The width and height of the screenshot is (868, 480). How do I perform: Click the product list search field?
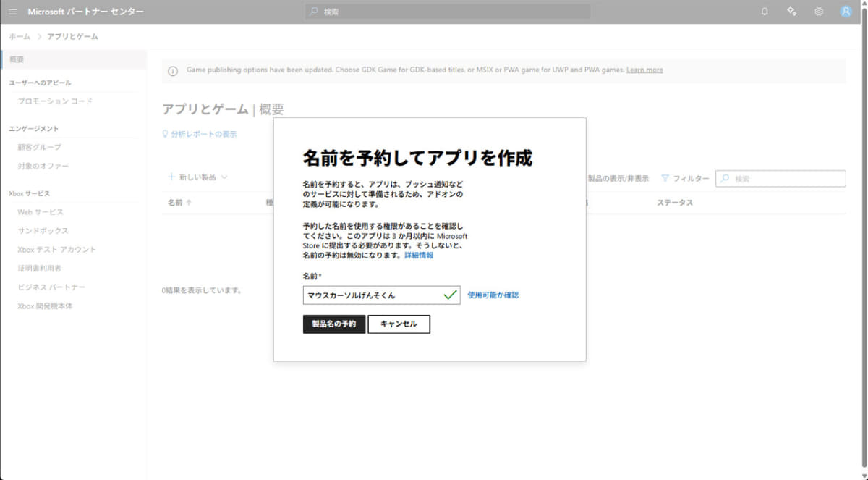(780, 178)
